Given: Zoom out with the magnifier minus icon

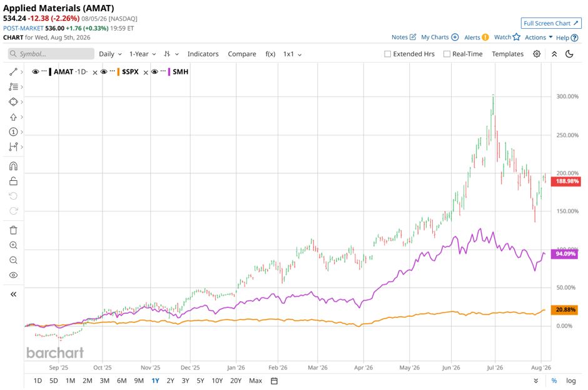Looking at the screenshot, I should 14,260.
